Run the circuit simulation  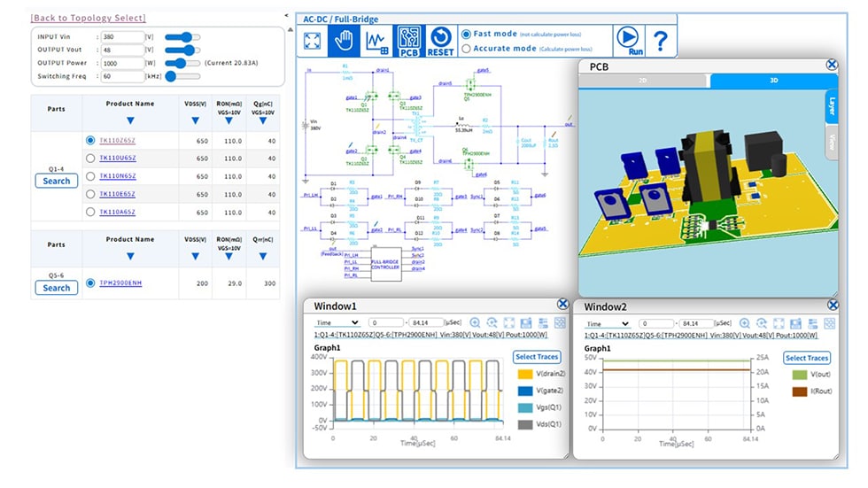(x=628, y=41)
